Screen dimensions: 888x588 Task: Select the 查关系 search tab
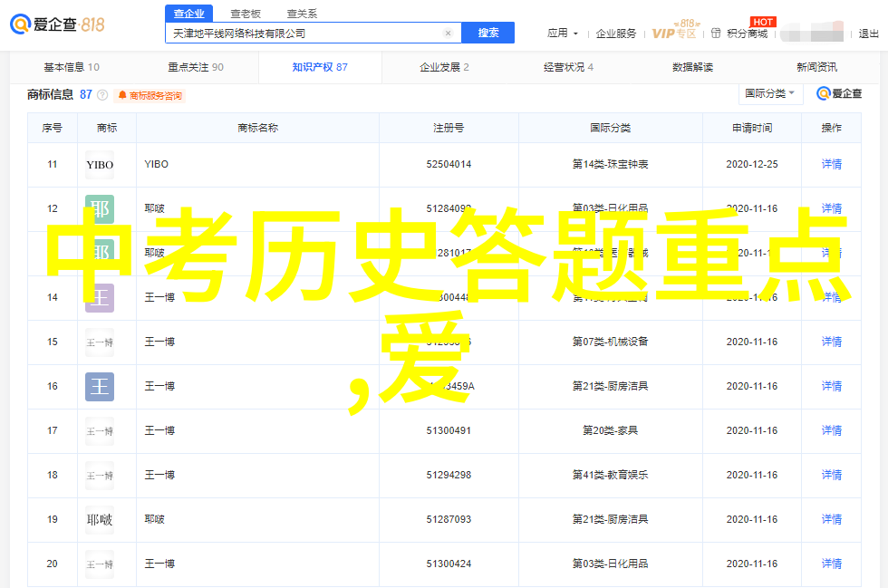[302, 13]
